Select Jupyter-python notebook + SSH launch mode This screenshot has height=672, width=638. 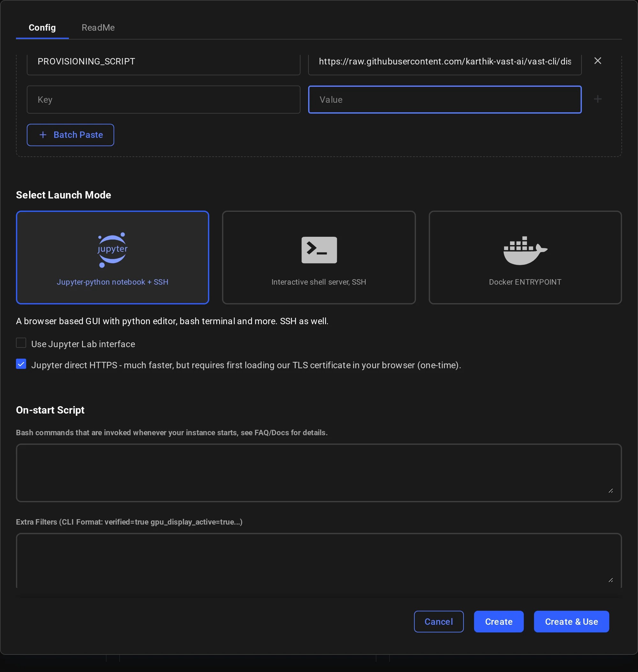(113, 257)
